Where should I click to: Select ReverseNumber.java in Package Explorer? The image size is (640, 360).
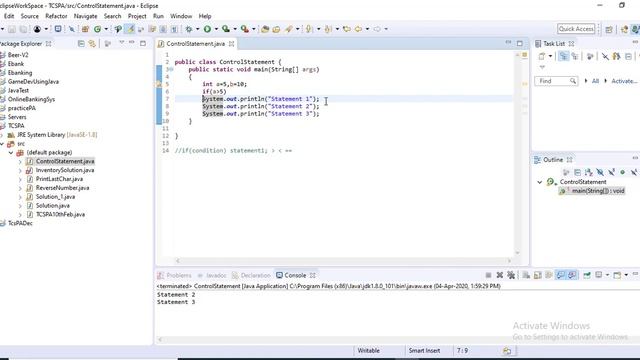(x=62, y=188)
